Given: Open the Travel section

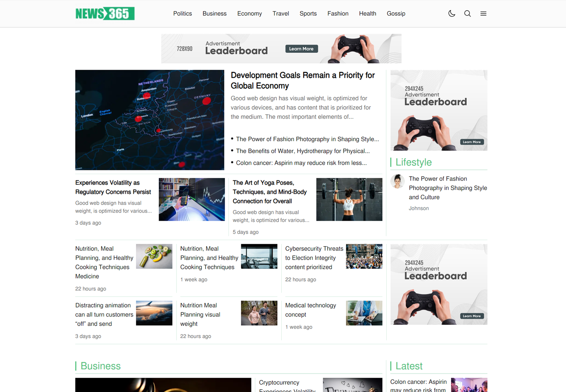Looking at the screenshot, I should (x=281, y=13).
